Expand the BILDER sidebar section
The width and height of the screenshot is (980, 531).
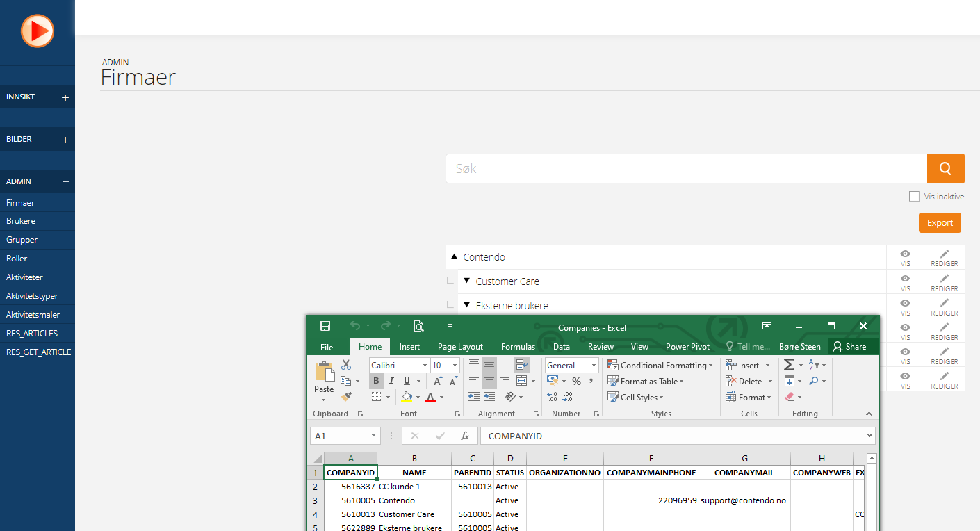[x=65, y=140]
